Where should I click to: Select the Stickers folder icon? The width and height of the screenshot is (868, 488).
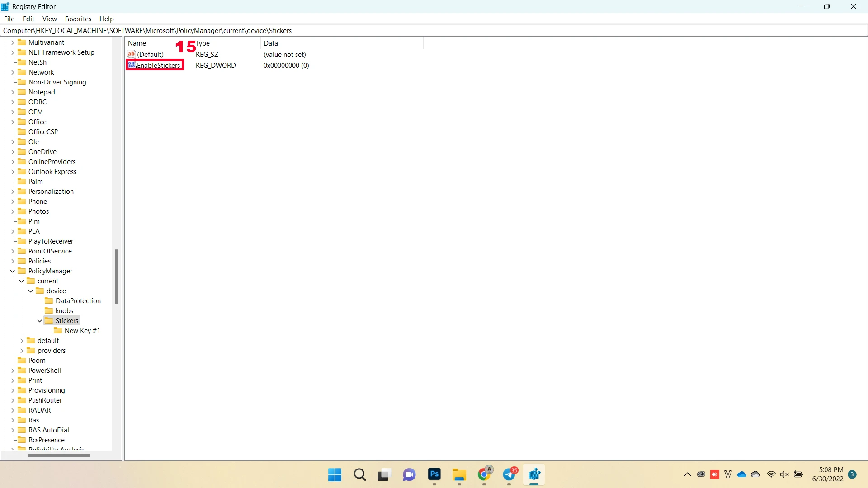pos(49,321)
